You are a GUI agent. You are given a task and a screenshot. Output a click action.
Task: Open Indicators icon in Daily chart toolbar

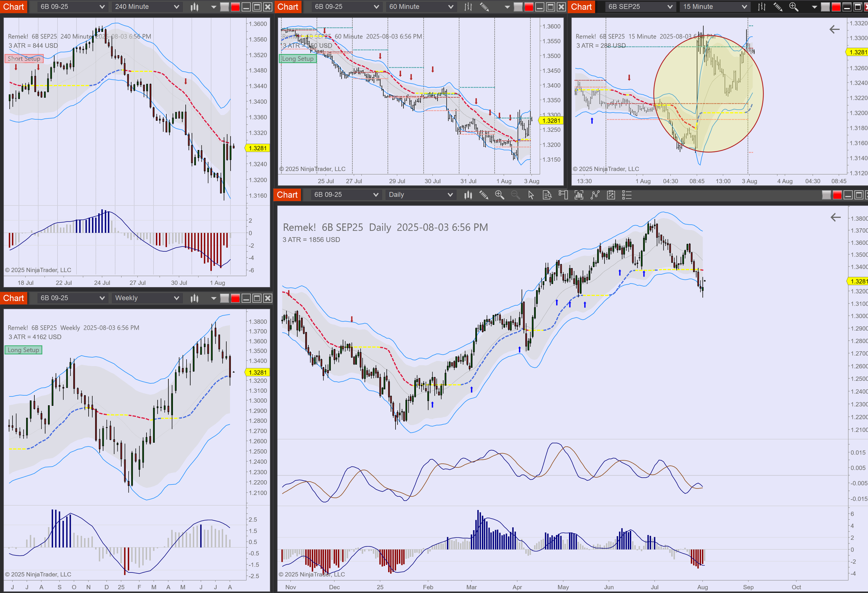pyautogui.click(x=579, y=195)
